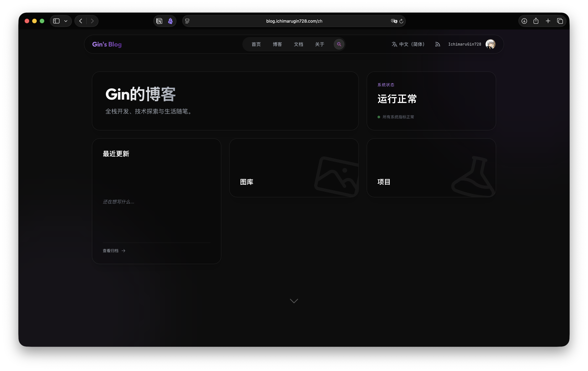588x371 pixels.
Task: Minimize the Safari window with yellow button
Action: point(34,21)
